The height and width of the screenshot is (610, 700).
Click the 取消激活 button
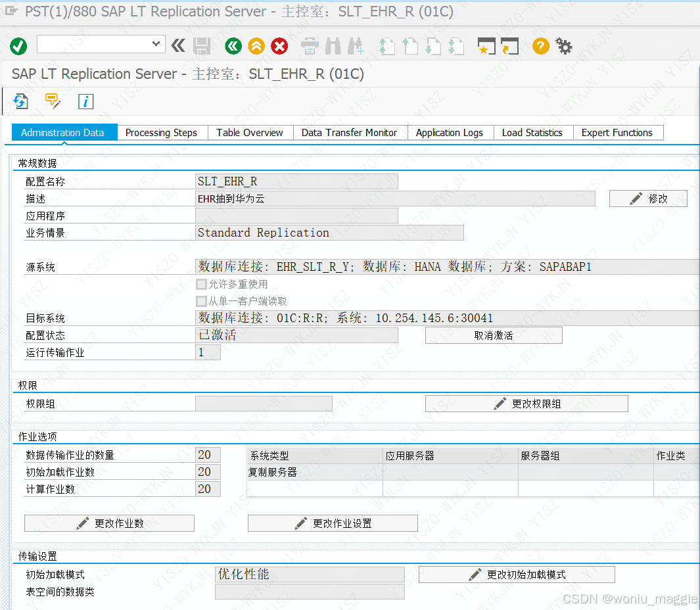coord(494,335)
